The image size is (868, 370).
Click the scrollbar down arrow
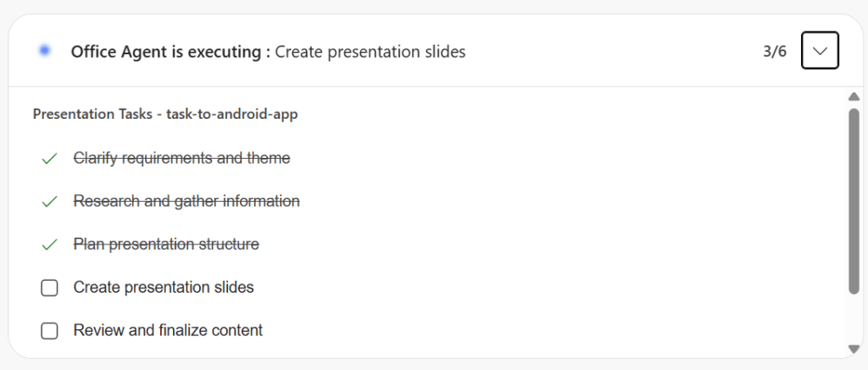click(854, 349)
